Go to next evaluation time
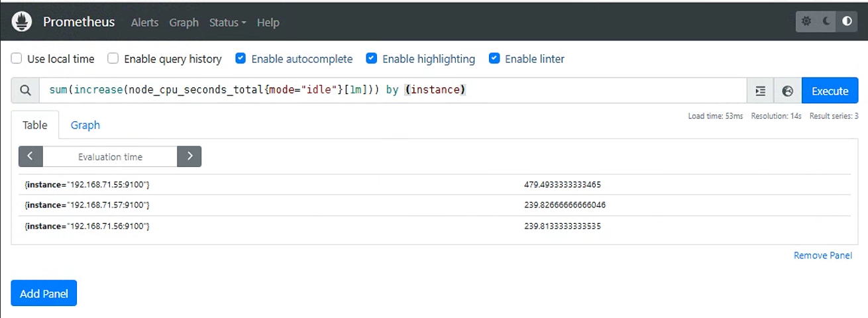 (x=190, y=156)
